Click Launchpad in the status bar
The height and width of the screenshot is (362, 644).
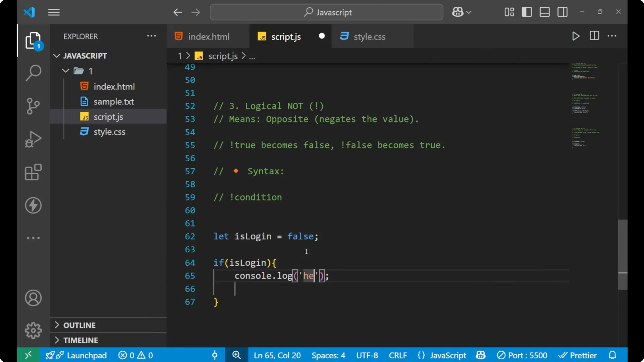tap(87, 355)
